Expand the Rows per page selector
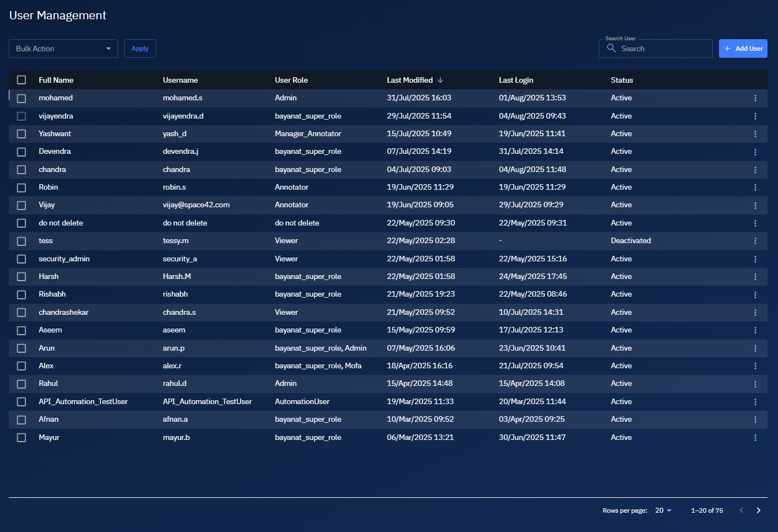 pyautogui.click(x=663, y=510)
